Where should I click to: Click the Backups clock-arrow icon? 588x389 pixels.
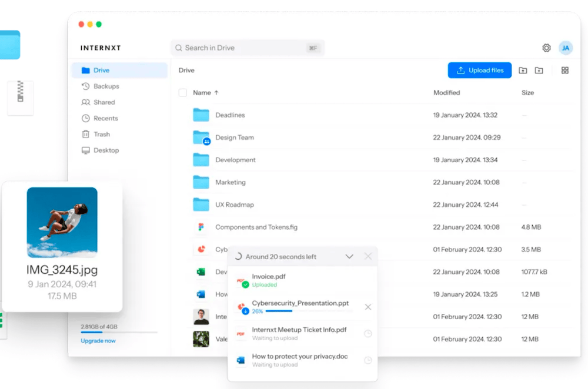click(x=85, y=86)
